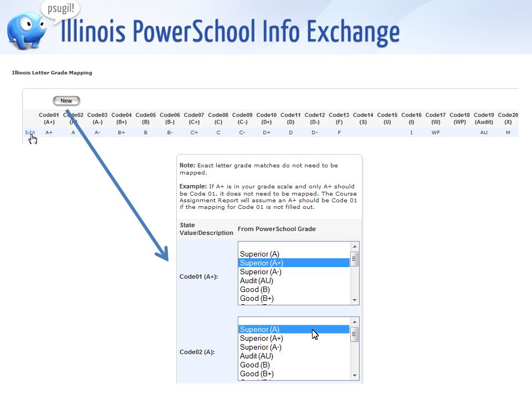Click the I value in grade row

(412, 132)
